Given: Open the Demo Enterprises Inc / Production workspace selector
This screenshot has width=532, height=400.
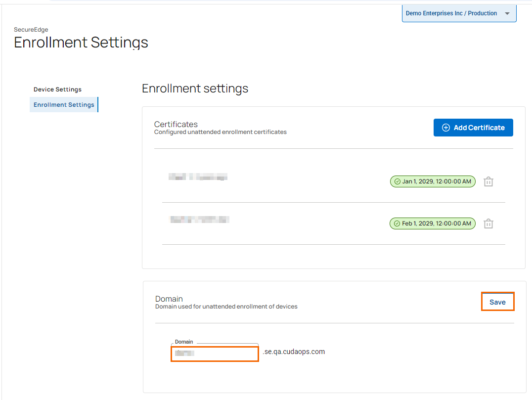Looking at the screenshot, I should 451,13.
